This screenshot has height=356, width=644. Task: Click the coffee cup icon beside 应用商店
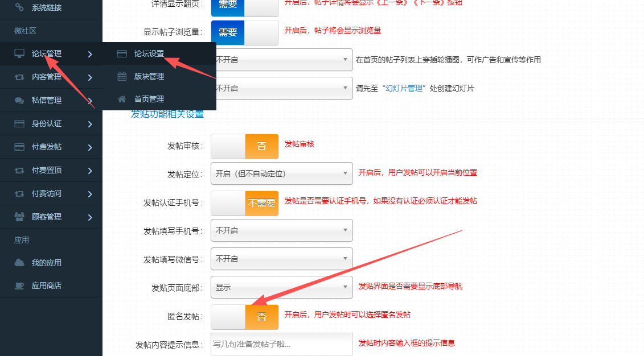(x=19, y=285)
